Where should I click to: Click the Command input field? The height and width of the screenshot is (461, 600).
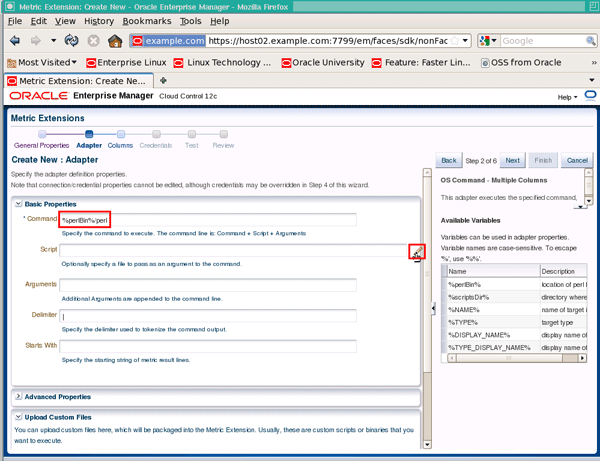208,220
